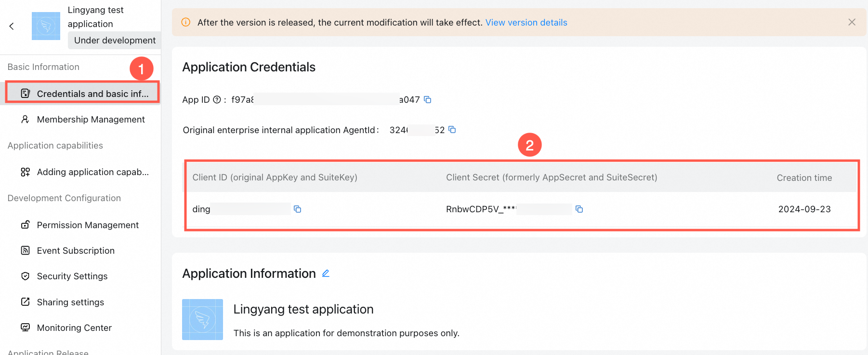868x355 pixels.
Task: Edit Application Information with pencil icon
Action: (326, 273)
